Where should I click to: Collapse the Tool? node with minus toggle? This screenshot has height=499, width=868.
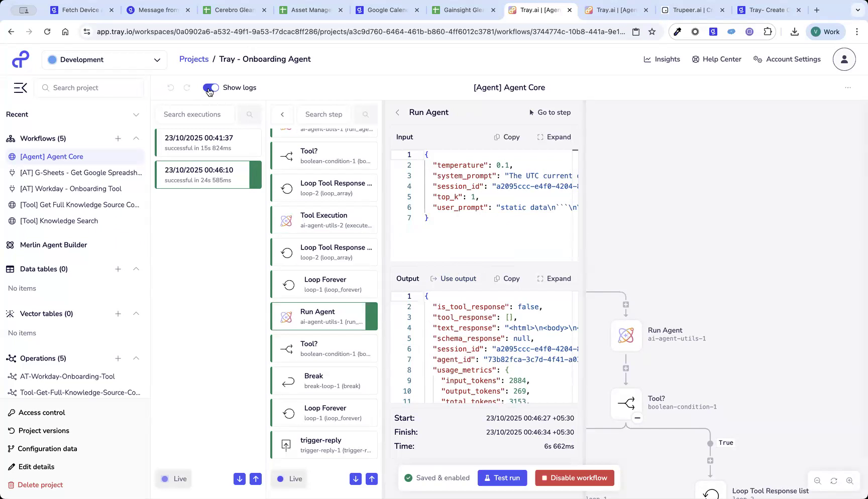[637, 418]
